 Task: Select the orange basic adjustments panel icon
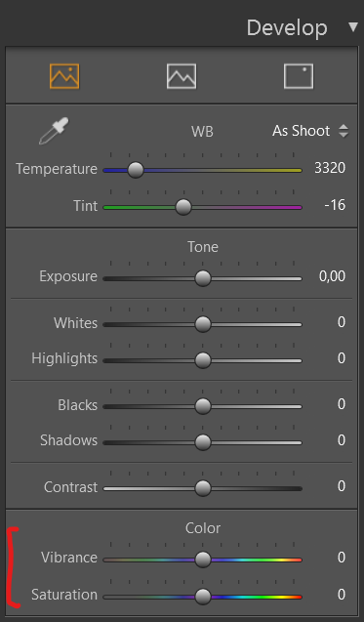[64, 76]
